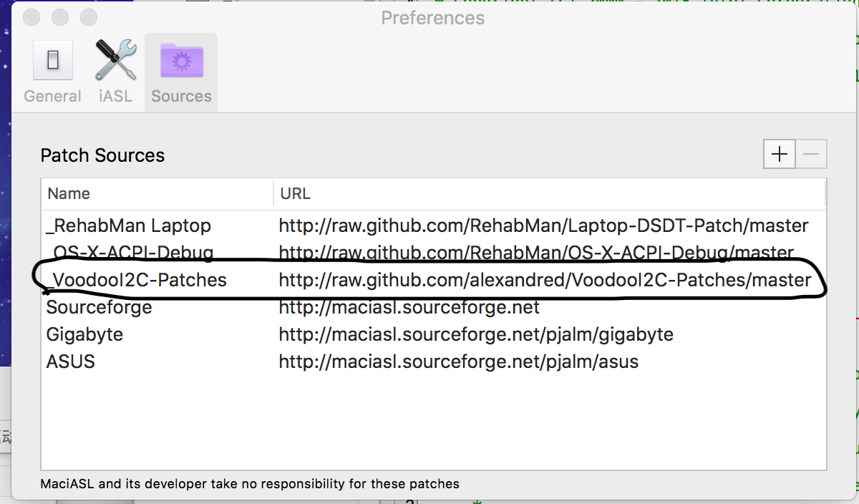
Task: Click the maciasl.sourceforge.net/pjalm/gigabyte URL
Action: click(x=476, y=334)
